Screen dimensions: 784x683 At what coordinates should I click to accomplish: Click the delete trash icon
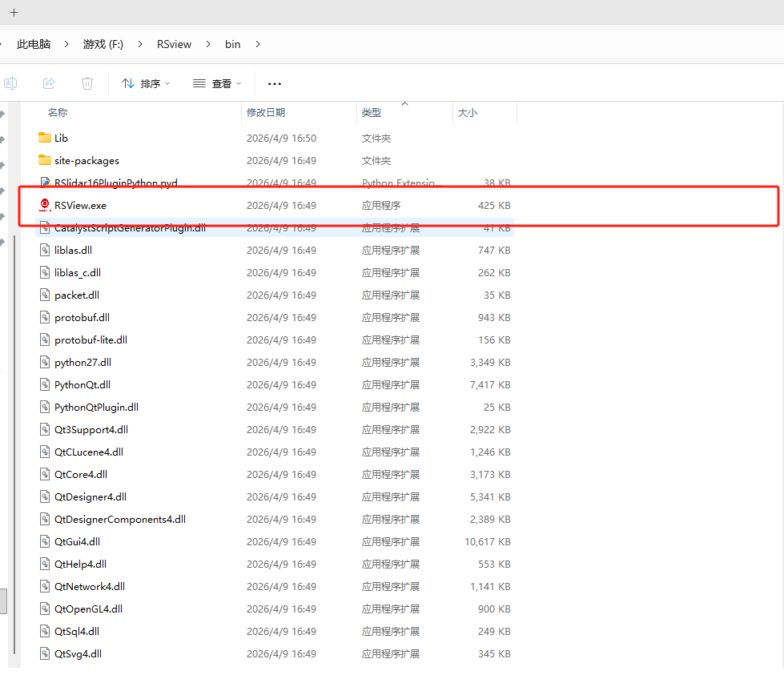[x=87, y=83]
